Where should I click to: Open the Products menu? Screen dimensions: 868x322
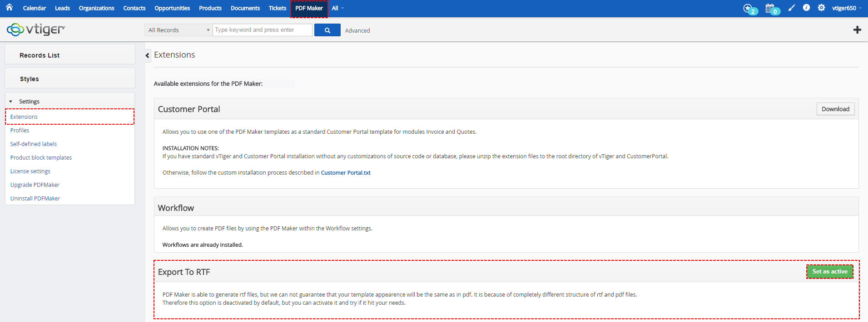tap(210, 8)
